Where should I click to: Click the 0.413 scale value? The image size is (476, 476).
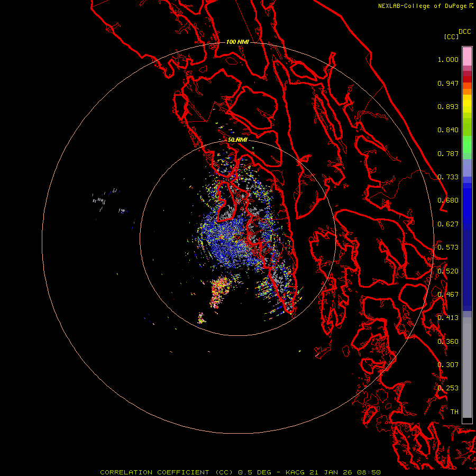[448, 318]
